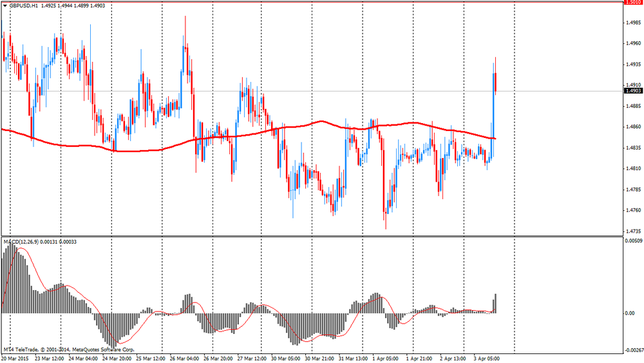Click the 26 Mar 04:00 time label

click(x=184, y=358)
